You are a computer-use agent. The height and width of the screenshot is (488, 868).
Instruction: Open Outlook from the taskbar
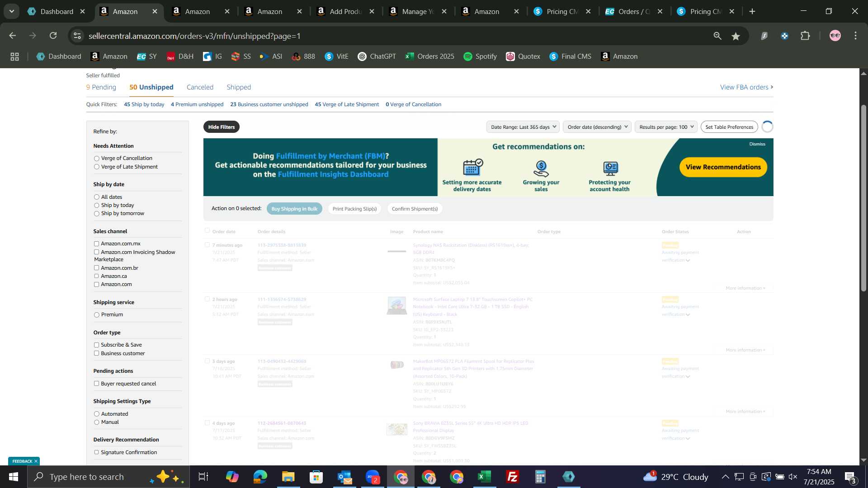344,477
